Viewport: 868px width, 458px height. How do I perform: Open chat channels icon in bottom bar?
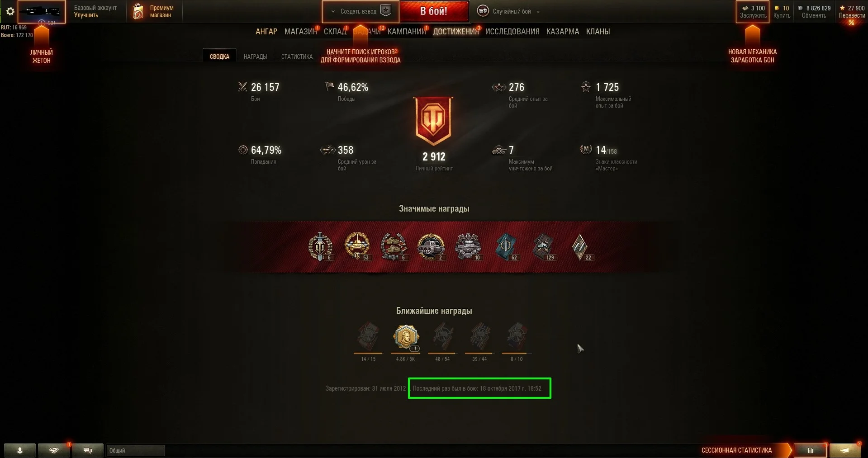click(x=88, y=450)
